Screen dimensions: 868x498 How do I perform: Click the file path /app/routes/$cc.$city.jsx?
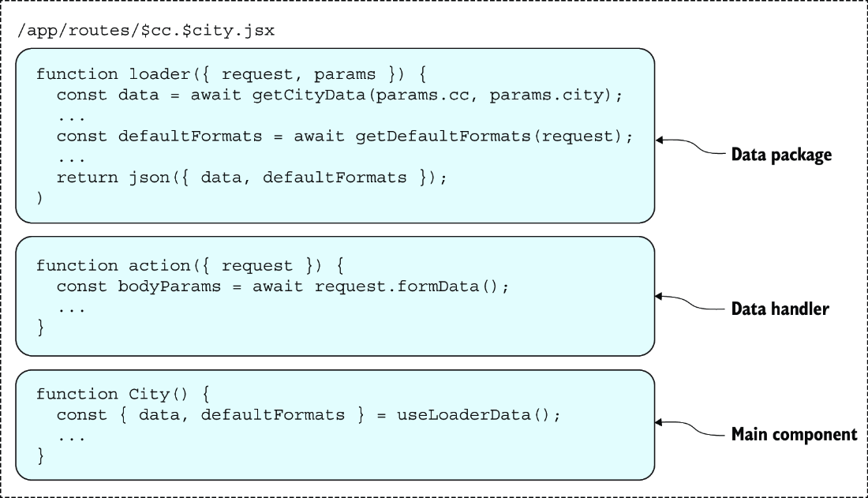146,30
